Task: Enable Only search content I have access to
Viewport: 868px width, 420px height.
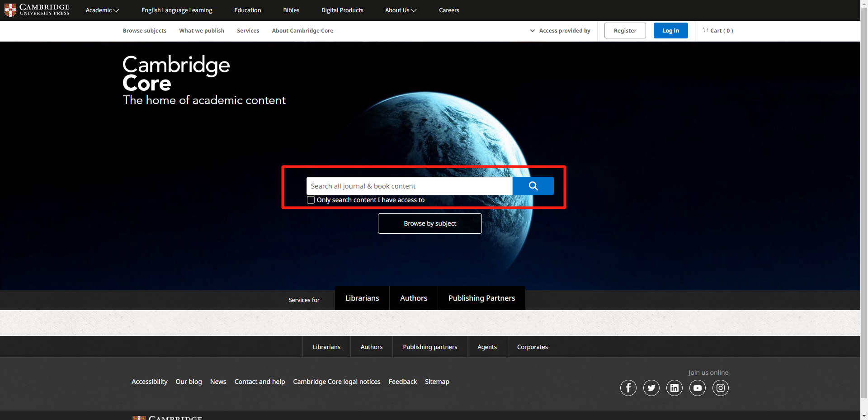Action: point(311,200)
